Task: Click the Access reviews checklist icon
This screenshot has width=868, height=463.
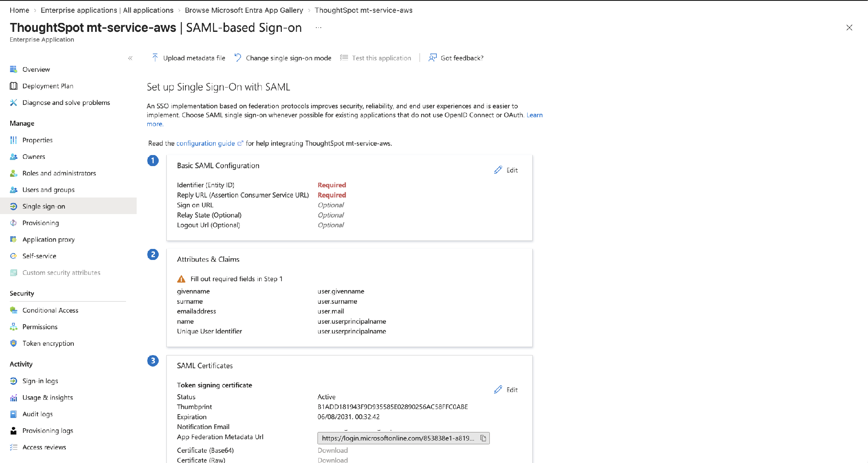Action: tap(14, 447)
